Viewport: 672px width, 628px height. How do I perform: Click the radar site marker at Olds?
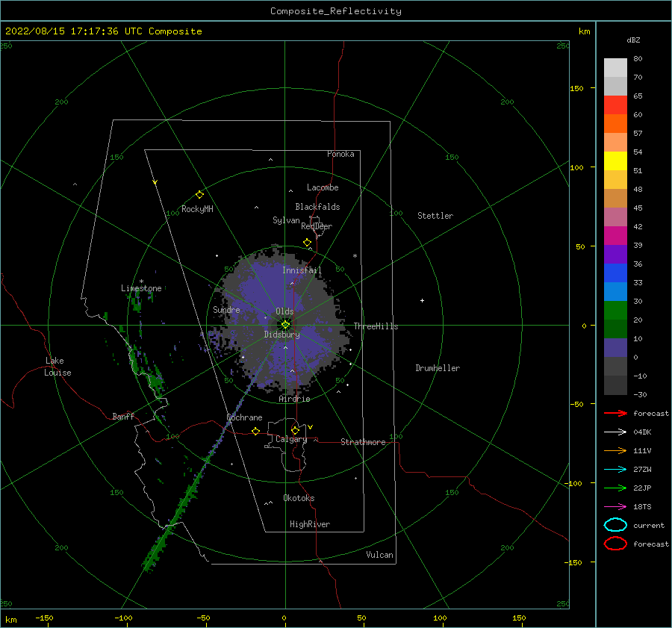[x=285, y=325]
